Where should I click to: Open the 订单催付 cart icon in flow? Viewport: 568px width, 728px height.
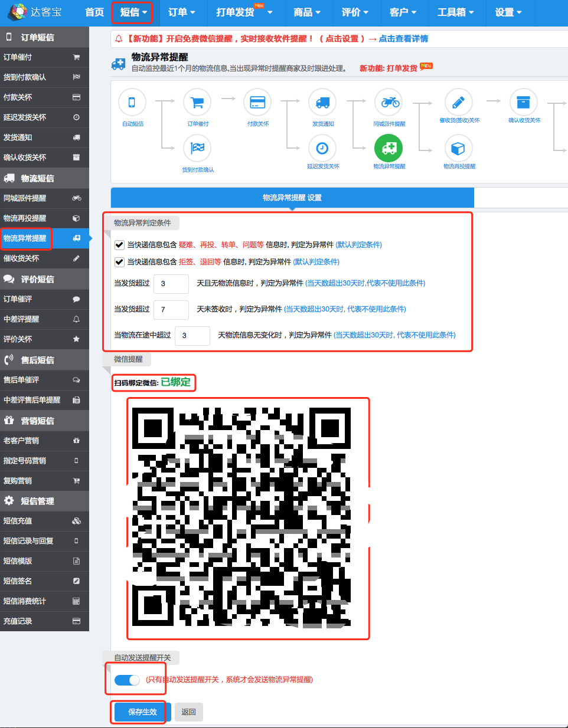197,102
